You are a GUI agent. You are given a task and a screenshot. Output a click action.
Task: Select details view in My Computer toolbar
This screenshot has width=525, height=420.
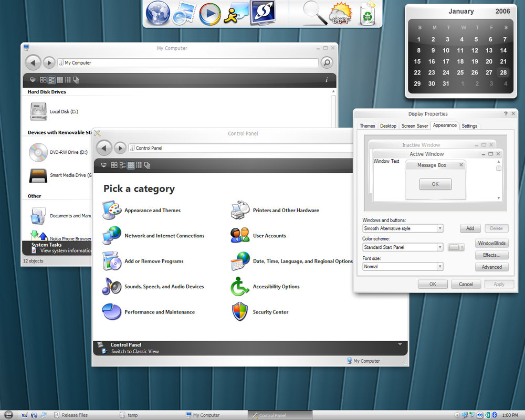pyautogui.click(x=68, y=80)
